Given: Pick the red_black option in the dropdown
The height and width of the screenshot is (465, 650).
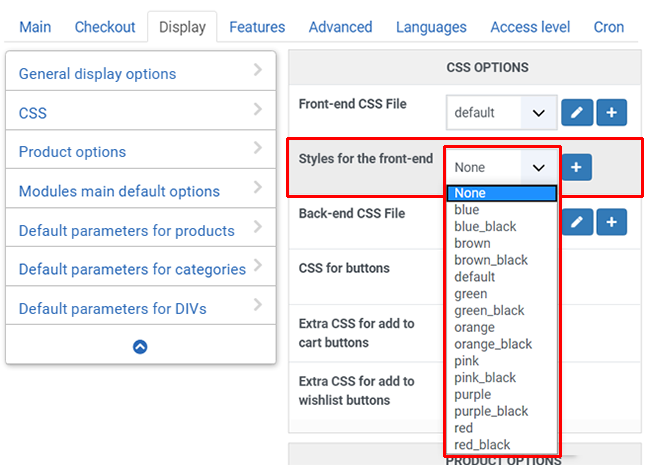Looking at the screenshot, I should [482, 445].
